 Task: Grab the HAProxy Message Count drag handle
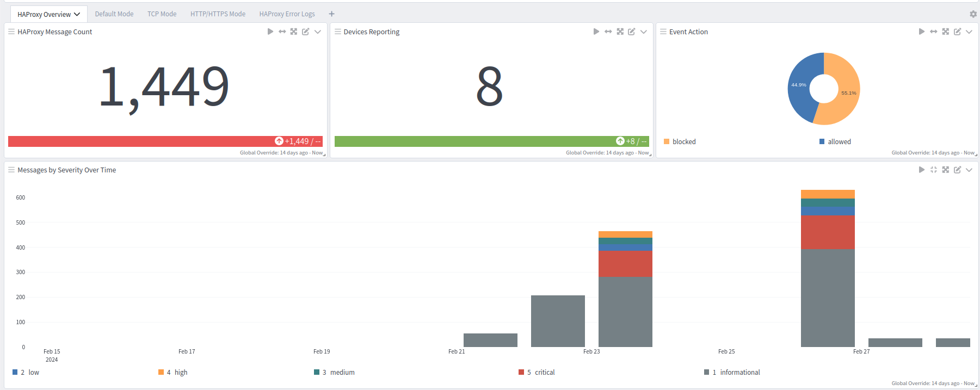tap(11, 32)
